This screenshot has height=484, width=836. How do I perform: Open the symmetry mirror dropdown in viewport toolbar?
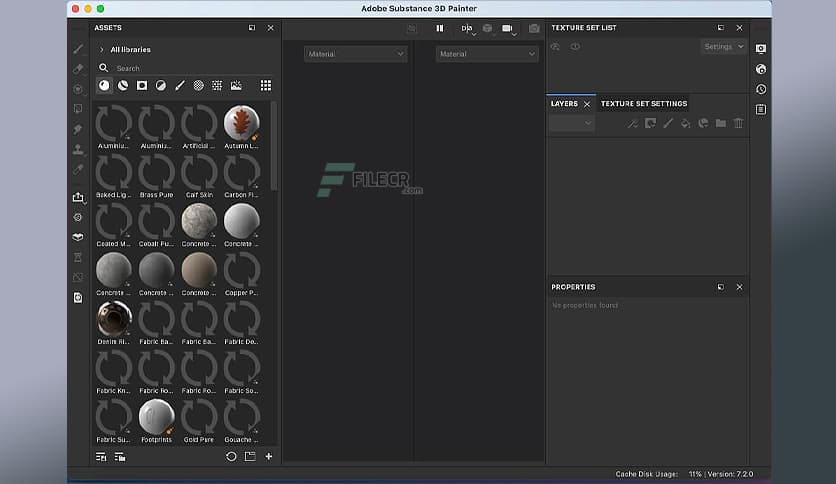pos(468,29)
